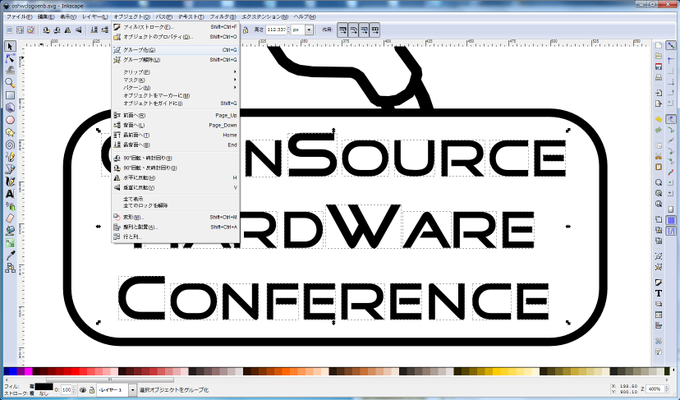Screen dimensions: 680x400
Task: Choose 整列と配置 menu entry
Action: (x=175, y=227)
